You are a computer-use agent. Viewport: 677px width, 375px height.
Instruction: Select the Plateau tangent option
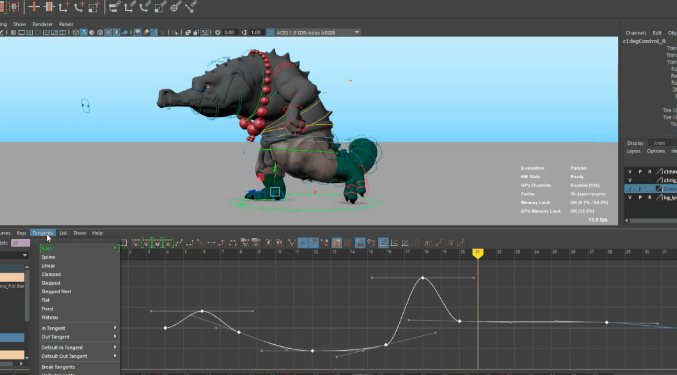[50, 318]
